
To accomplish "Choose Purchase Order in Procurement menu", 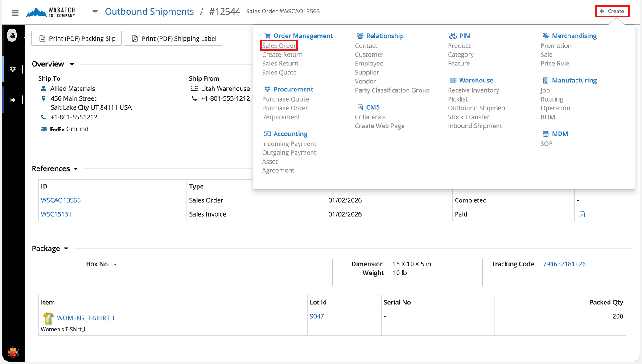I will click(x=285, y=108).
